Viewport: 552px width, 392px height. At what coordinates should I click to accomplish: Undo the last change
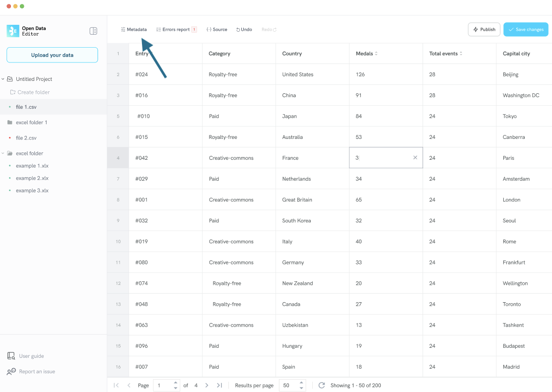click(244, 29)
